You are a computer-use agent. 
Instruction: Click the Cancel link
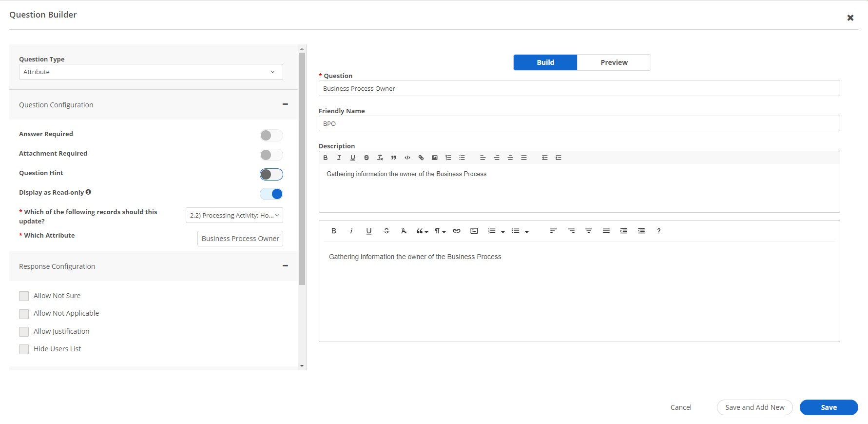click(680, 407)
